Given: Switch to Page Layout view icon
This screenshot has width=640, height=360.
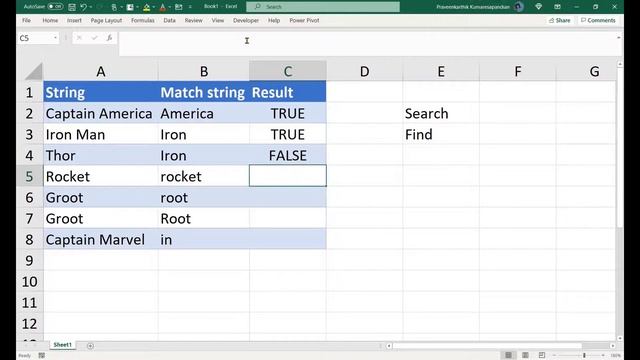Looking at the screenshot, I should pyautogui.click(x=525, y=355).
